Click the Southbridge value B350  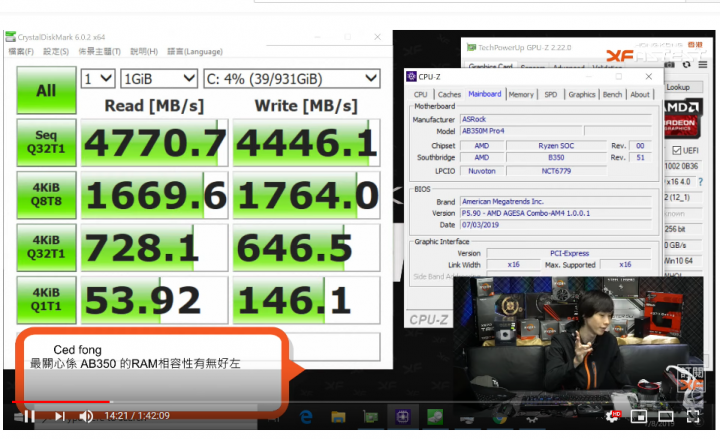pyautogui.click(x=556, y=158)
